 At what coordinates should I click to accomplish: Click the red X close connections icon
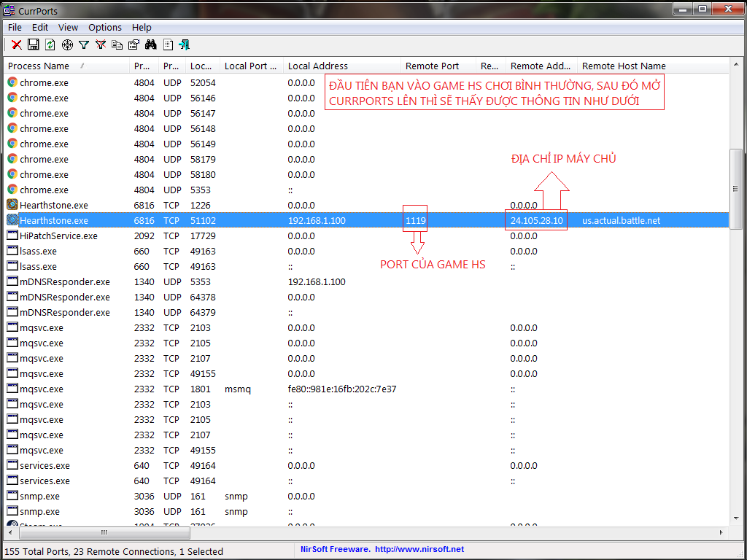click(16, 45)
